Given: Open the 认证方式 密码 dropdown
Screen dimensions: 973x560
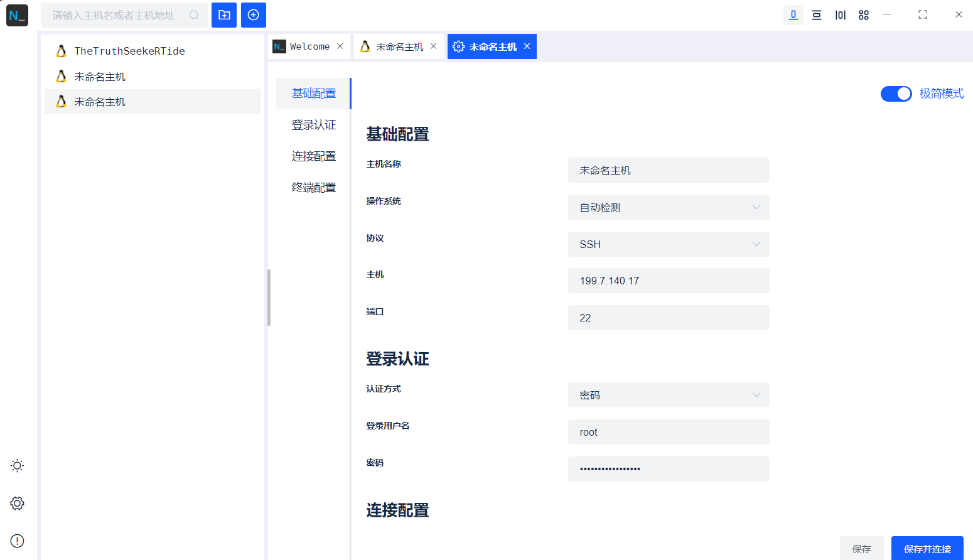Looking at the screenshot, I should [x=669, y=395].
